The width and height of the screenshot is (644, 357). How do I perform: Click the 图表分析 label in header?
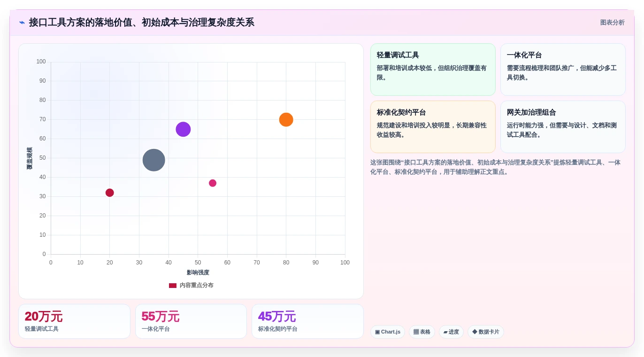coord(612,23)
